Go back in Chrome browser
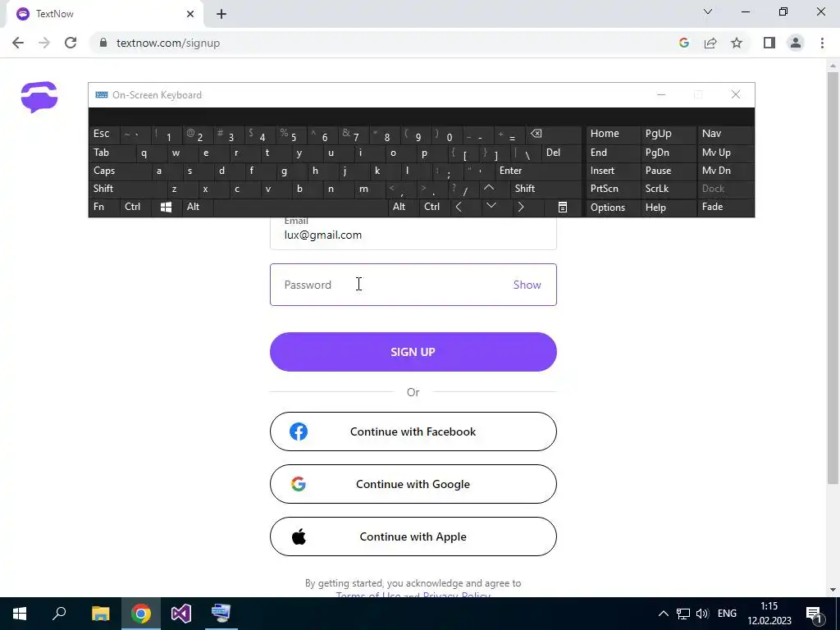 tap(18, 43)
